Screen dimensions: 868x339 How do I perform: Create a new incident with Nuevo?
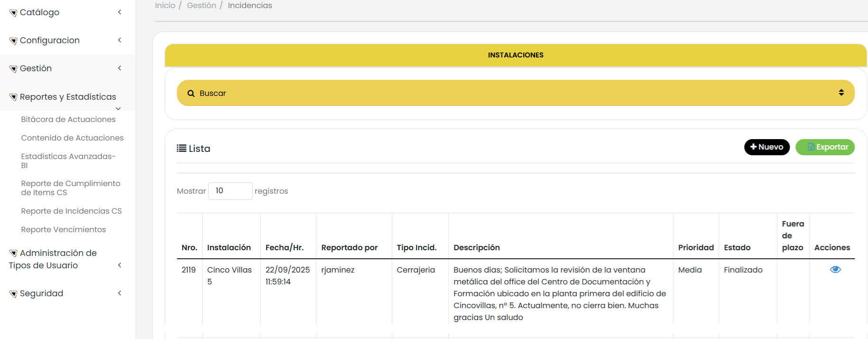point(766,147)
